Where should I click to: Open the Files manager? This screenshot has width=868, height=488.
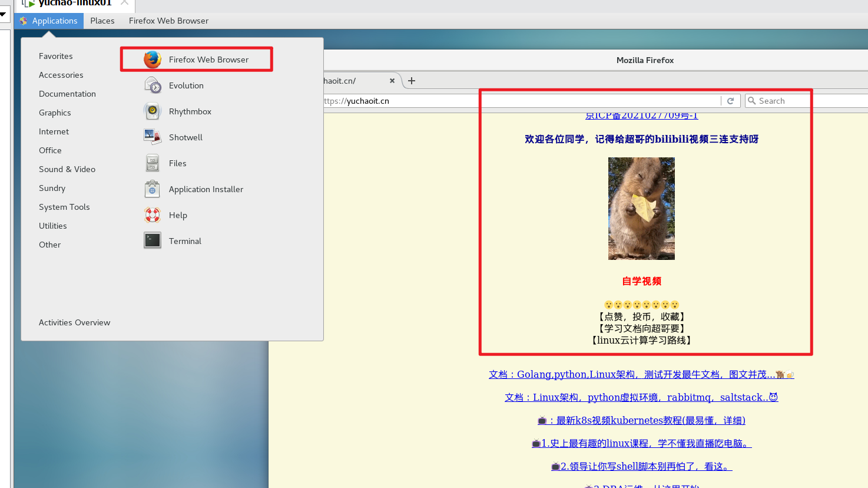(x=177, y=163)
